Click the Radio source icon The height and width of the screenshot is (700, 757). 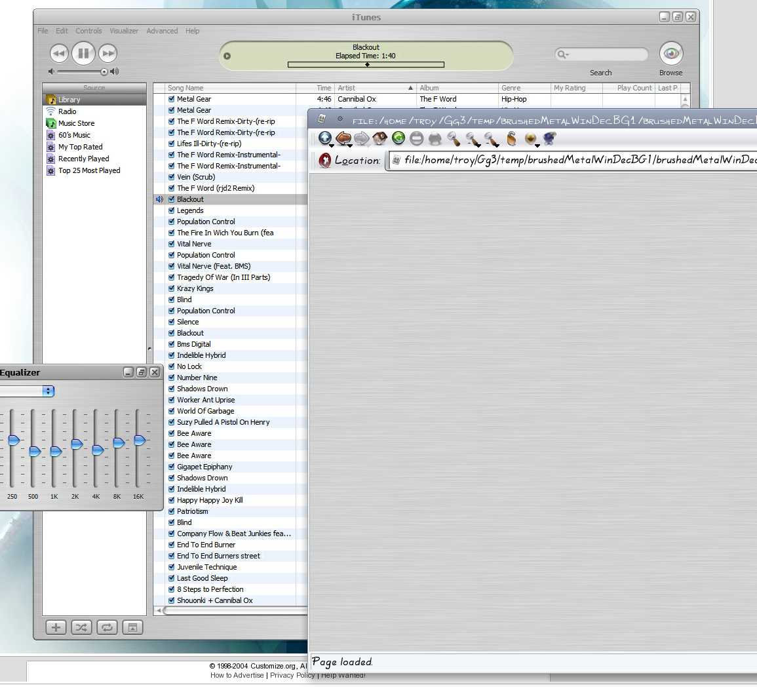(50, 111)
